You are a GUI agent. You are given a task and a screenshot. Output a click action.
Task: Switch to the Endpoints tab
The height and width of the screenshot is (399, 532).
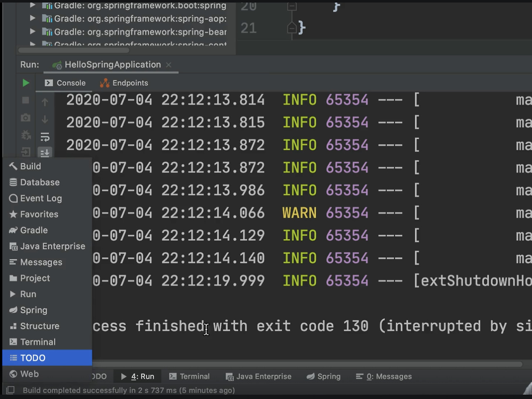tap(124, 83)
